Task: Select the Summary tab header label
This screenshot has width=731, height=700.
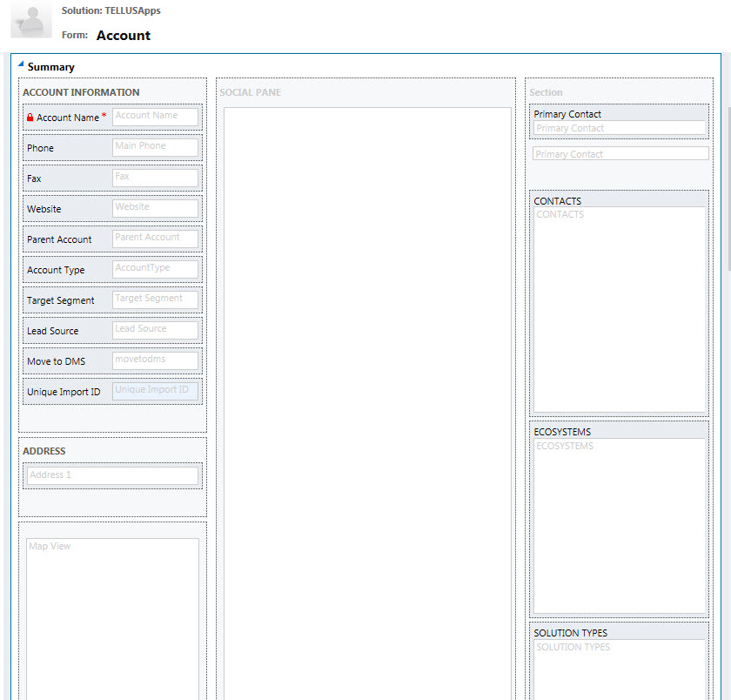Action: [x=51, y=67]
